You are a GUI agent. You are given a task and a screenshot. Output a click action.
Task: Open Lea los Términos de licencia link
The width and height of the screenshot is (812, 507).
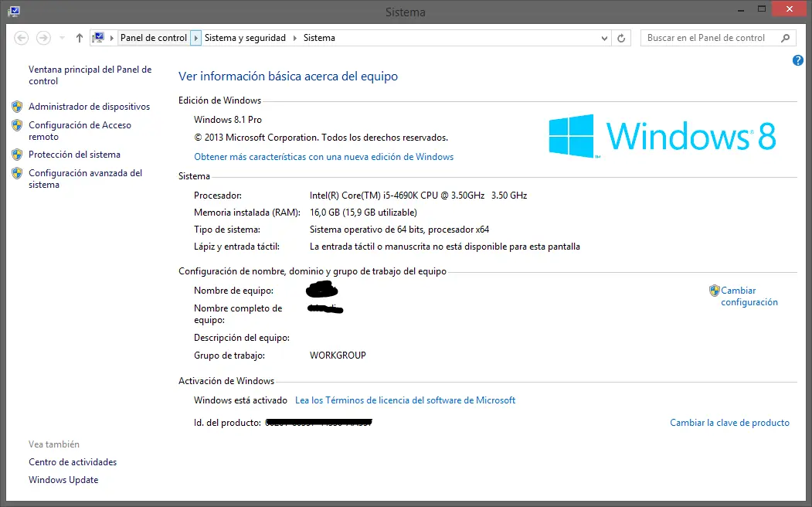click(x=405, y=400)
